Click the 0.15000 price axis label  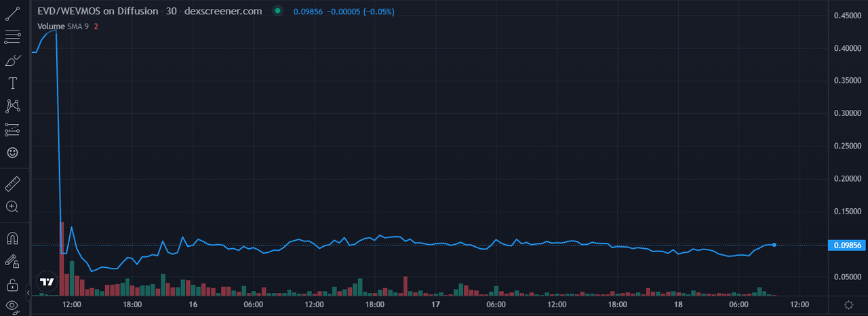(x=847, y=212)
